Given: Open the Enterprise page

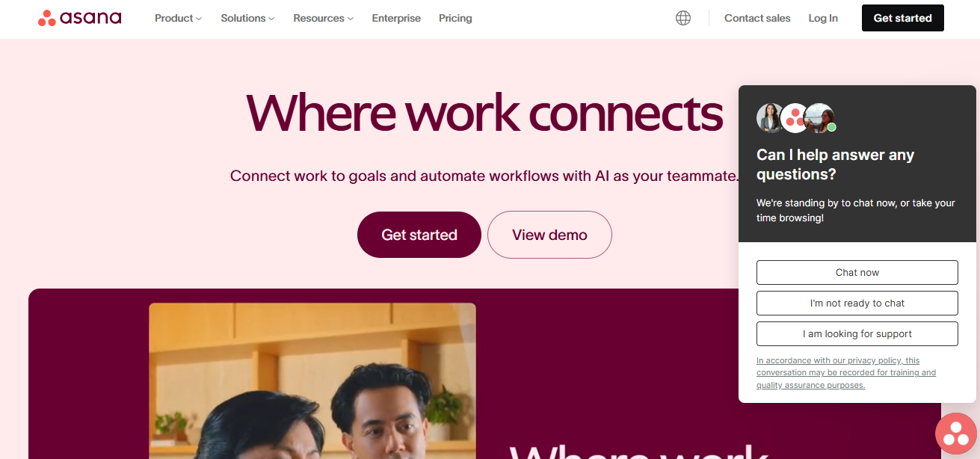Looking at the screenshot, I should pyautogui.click(x=396, y=18).
